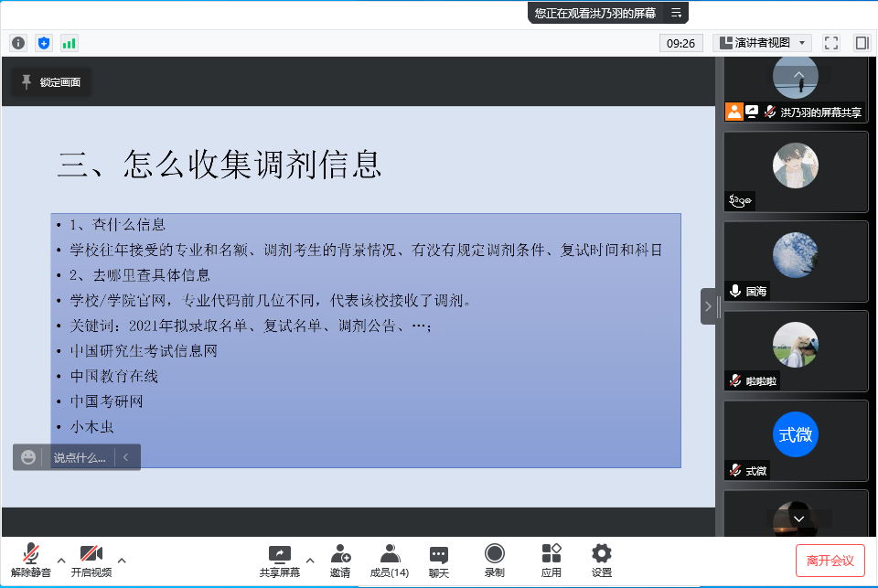
Task: Open the 聊天 chat panel
Action: click(439, 560)
